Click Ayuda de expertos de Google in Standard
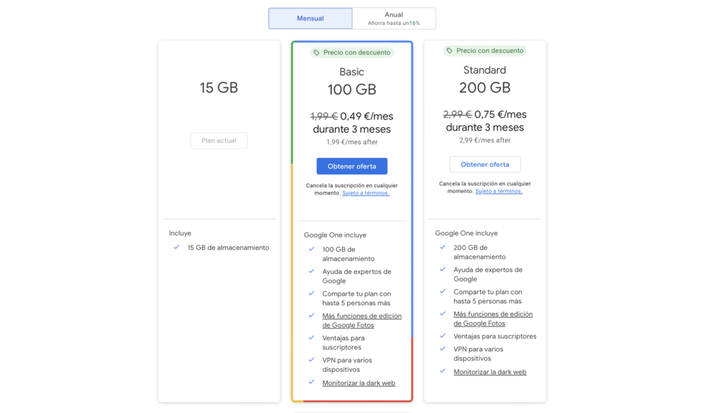 (x=488, y=274)
